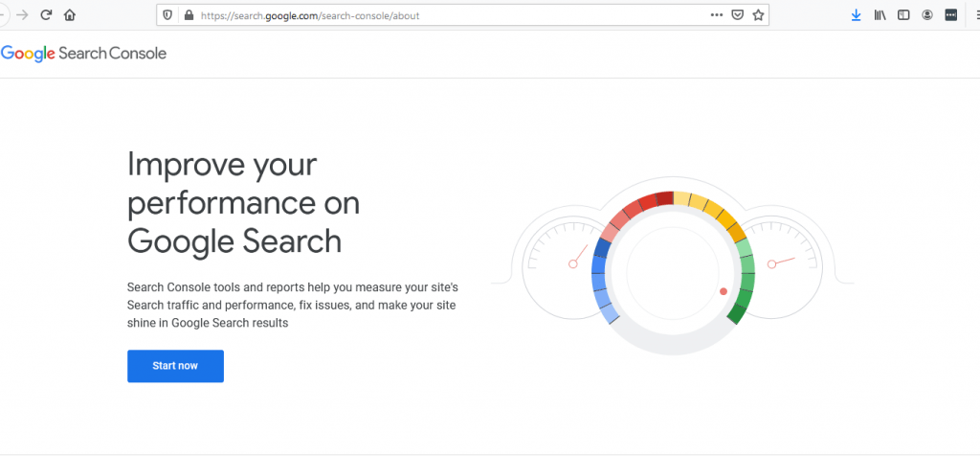980x456 pixels.
Task: Click the browser forward arrow
Action: coord(23,15)
